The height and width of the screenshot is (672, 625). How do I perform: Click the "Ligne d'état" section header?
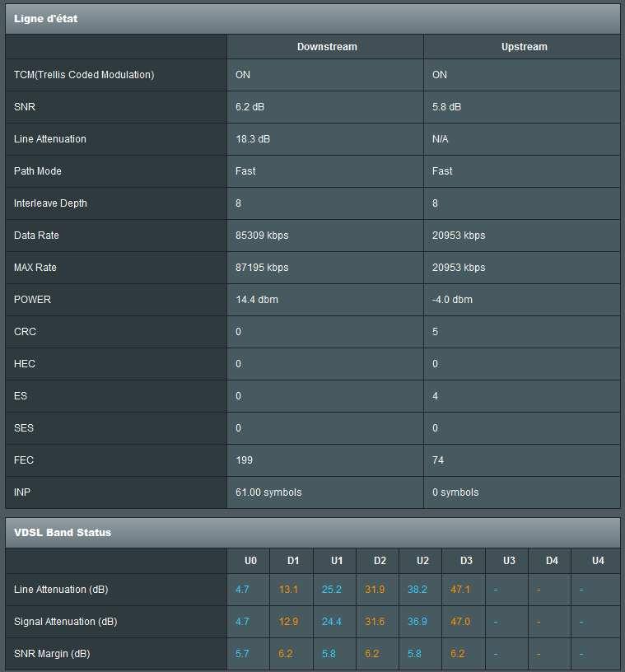click(x=313, y=19)
